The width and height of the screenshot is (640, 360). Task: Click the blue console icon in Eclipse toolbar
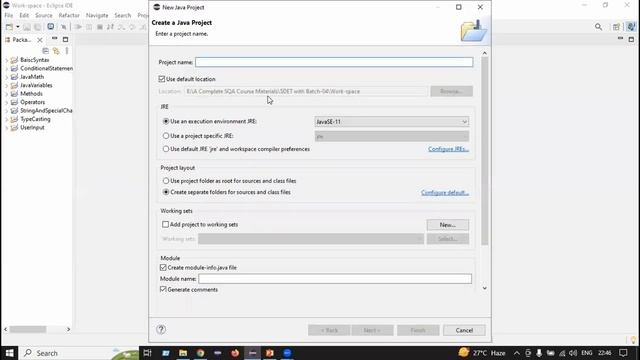coord(50,27)
